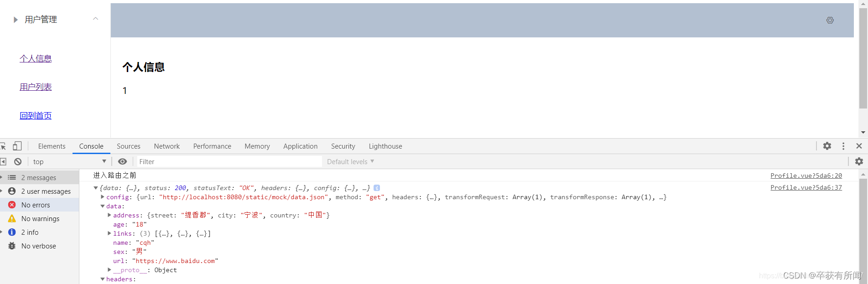The height and width of the screenshot is (284, 868).
Task: Click the info badge after the response object
Action: coord(377,188)
